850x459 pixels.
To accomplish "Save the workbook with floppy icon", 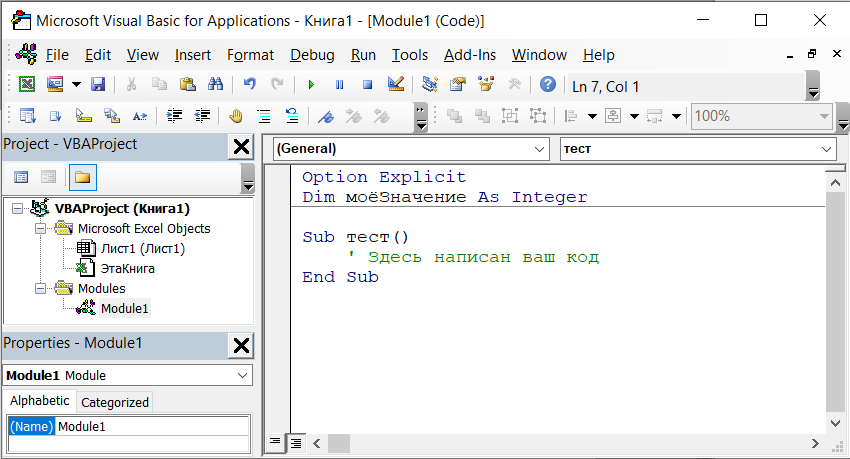I will coord(98,84).
